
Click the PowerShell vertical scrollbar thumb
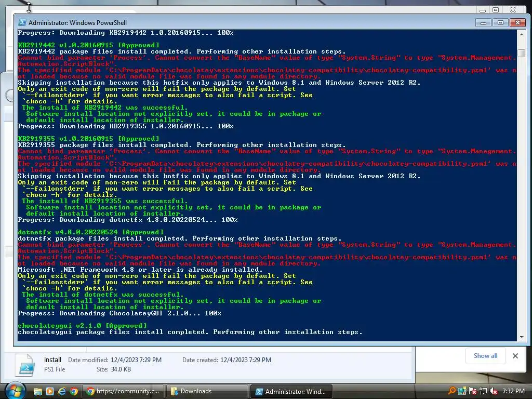(522, 54)
